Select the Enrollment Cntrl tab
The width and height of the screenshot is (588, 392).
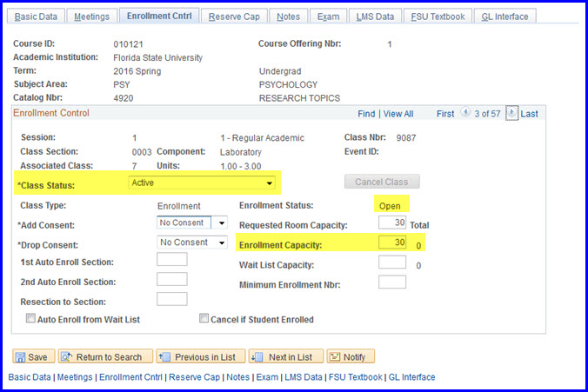159,17
